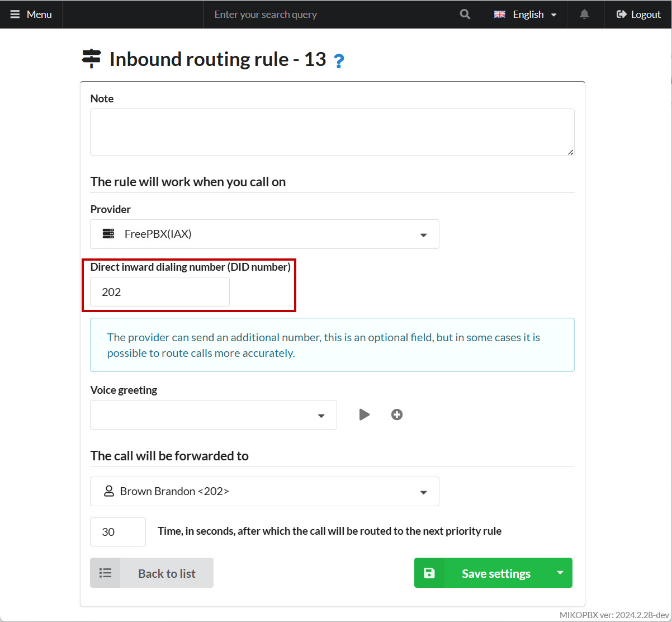Click the hamburger Menu icon
The height and width of the screenshot is (622, 672).
pos(15,15)
